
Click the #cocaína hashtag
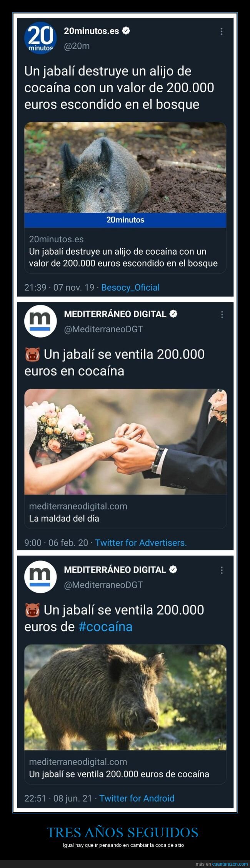pos(105,626)
